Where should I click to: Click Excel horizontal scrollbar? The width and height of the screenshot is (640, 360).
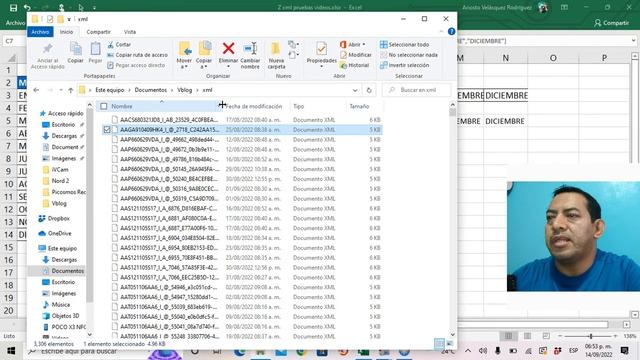533,324
